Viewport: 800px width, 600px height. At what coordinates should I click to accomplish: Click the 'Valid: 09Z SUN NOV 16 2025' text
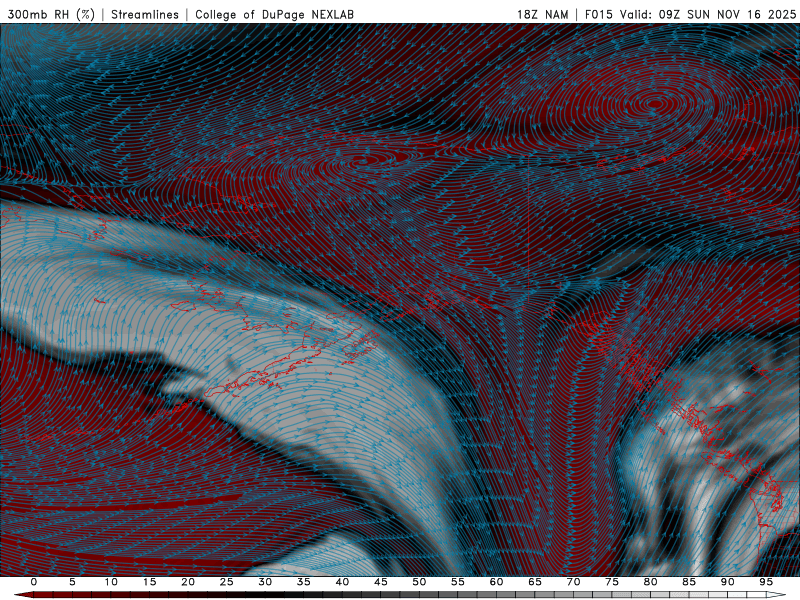[708, 14]
